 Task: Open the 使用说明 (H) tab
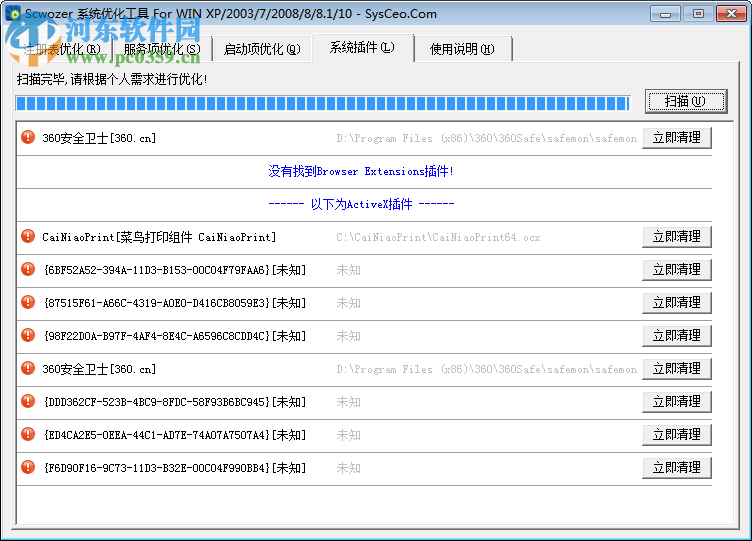click(462, 49)
